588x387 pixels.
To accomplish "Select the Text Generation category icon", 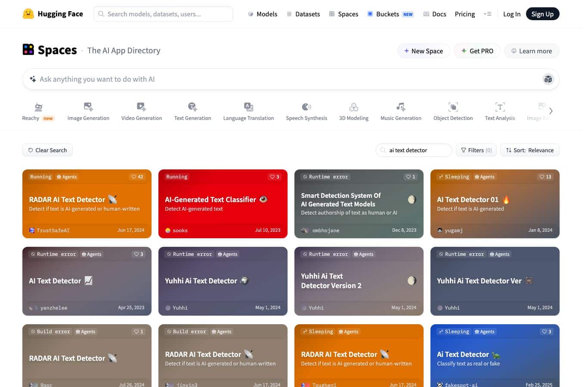I will (x=192, y=107).
